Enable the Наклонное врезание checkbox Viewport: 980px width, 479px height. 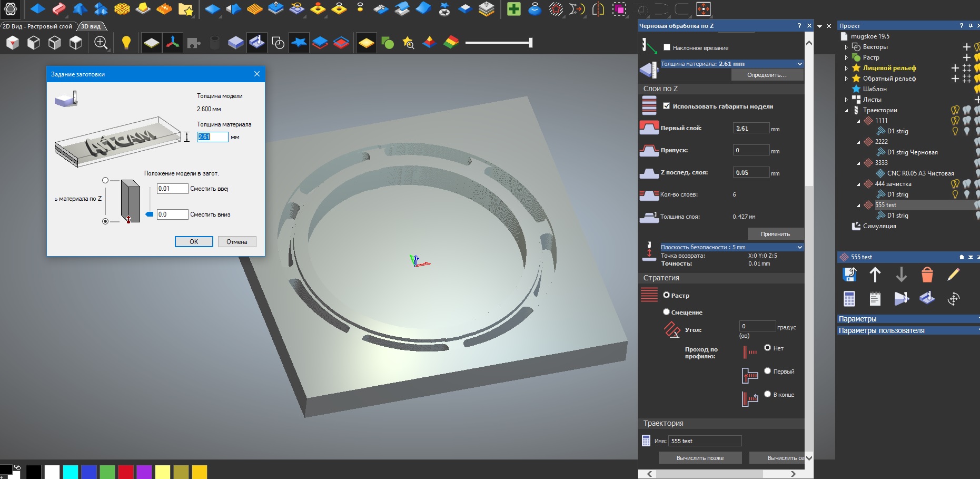point(667,47)
